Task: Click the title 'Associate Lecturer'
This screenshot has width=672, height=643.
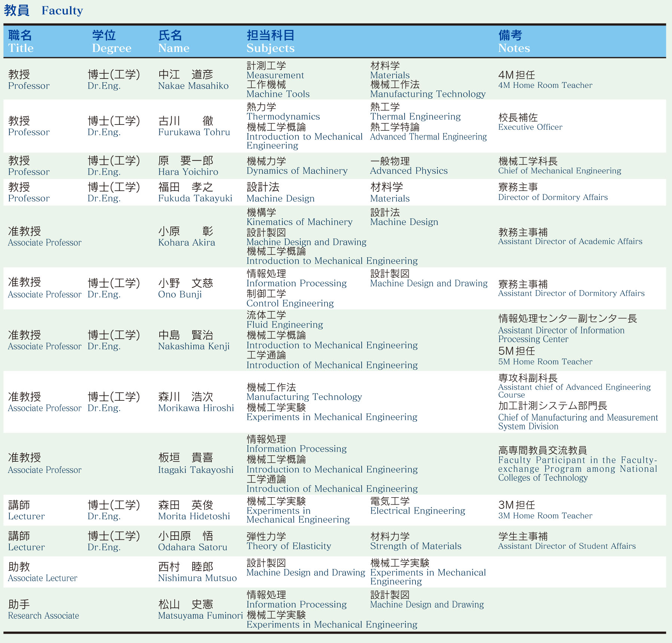Action: [43, 578]
